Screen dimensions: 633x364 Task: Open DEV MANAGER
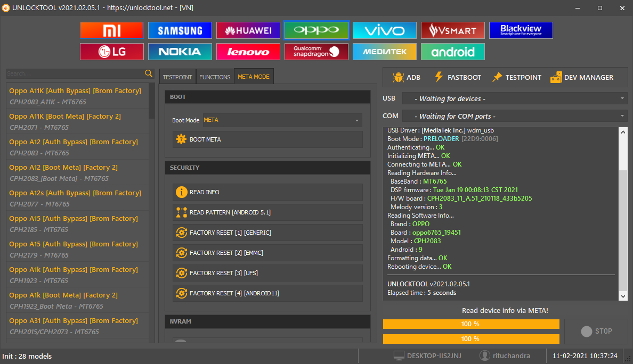point(582,77)
